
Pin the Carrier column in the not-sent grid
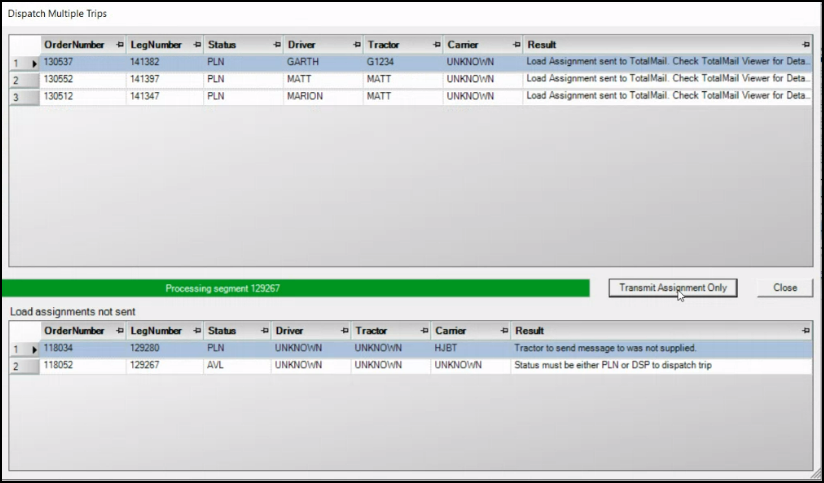click(504, 331)
